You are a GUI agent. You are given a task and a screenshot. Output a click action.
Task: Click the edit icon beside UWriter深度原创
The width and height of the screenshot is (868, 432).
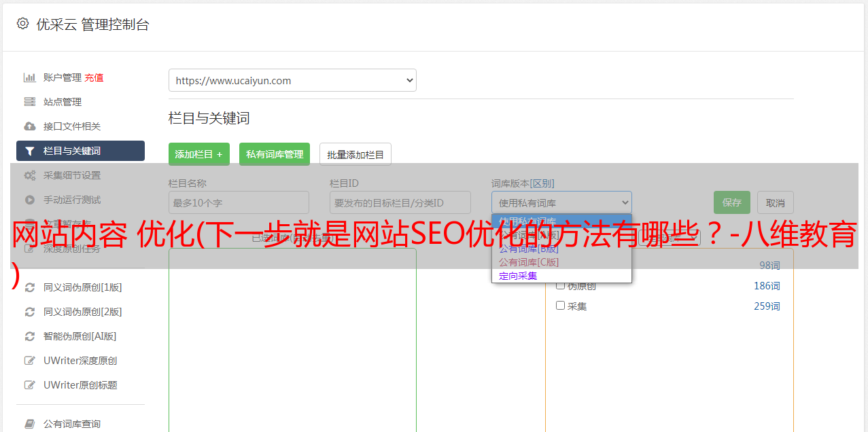30,361
